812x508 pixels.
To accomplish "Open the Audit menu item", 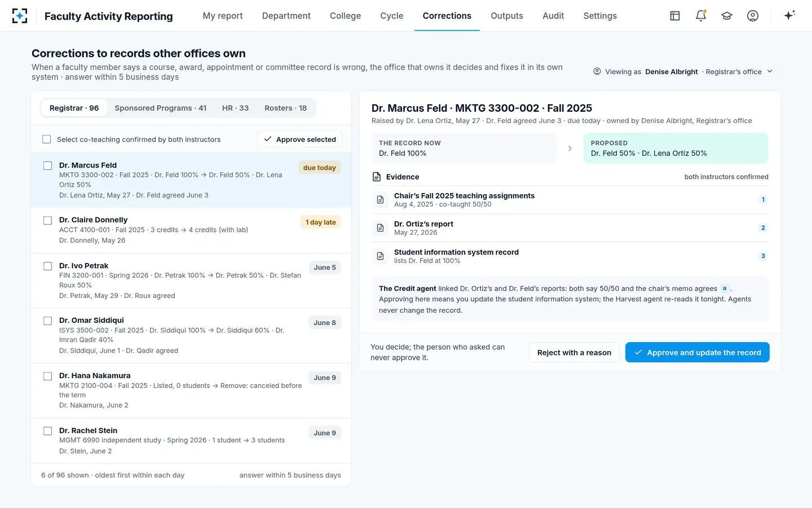I will coord(553,16).
